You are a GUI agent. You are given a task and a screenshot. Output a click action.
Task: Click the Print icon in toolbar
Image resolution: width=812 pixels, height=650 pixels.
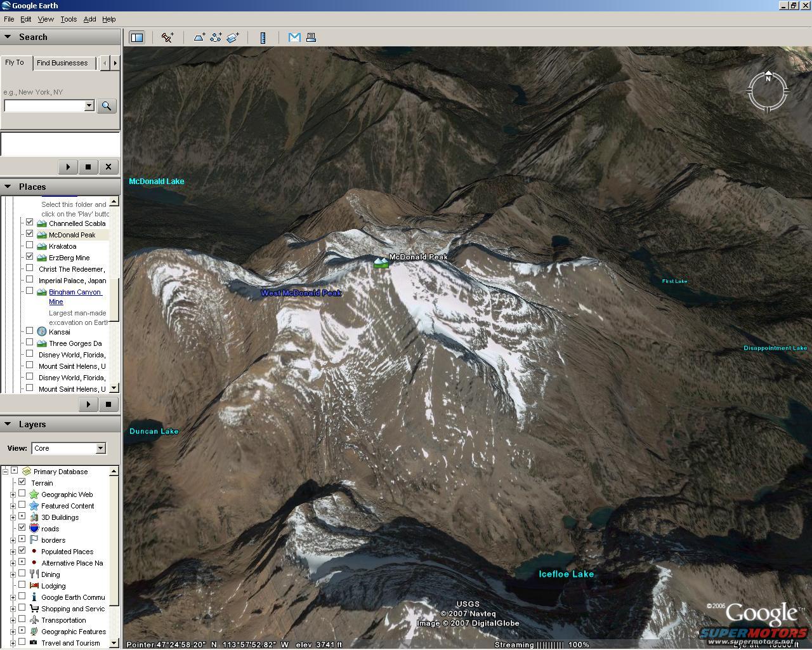tap(311, 37)
